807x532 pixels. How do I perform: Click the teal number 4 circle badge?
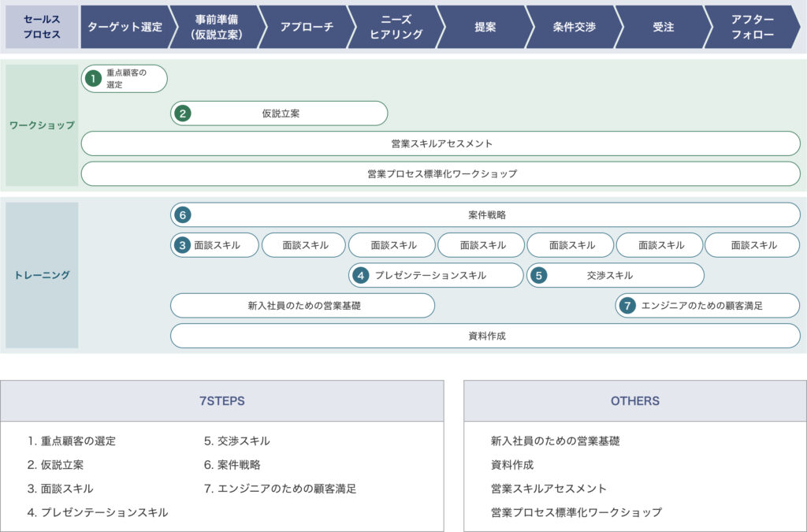tap(361, 276)
